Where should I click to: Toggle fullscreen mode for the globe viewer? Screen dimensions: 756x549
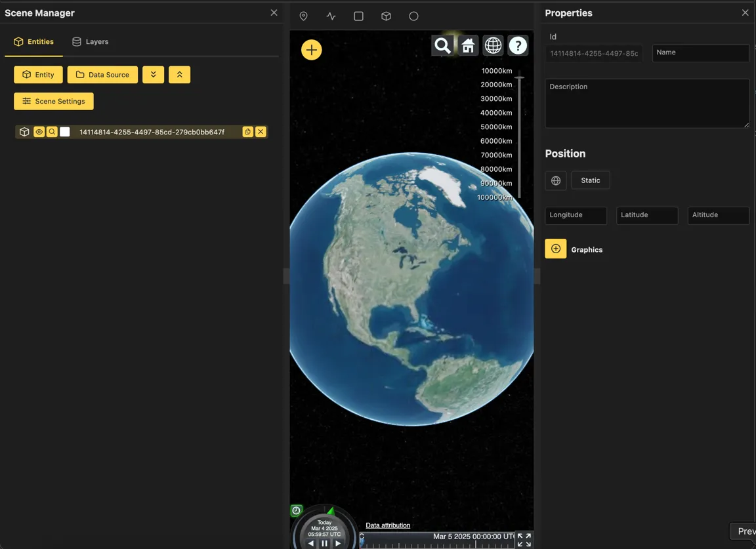(x=524, y=540)
